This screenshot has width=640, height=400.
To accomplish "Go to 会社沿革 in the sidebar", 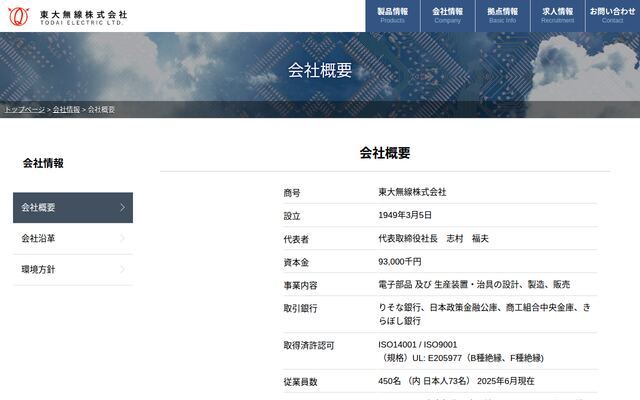I will 73,238.
